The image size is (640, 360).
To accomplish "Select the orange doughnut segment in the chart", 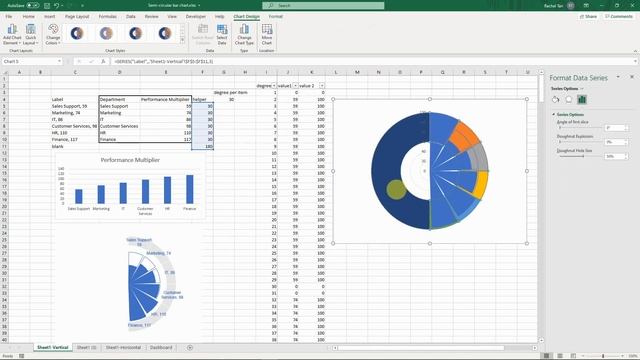I will (465, 136).
